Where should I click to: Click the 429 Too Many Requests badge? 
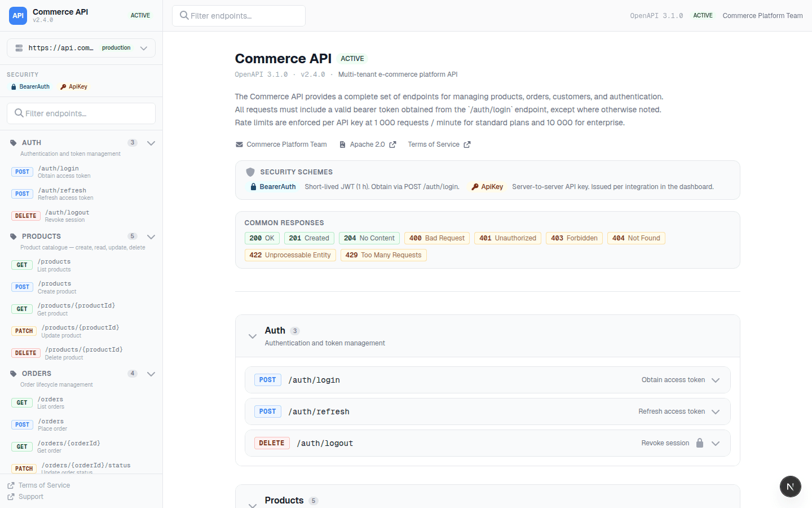tap(383, 255)
